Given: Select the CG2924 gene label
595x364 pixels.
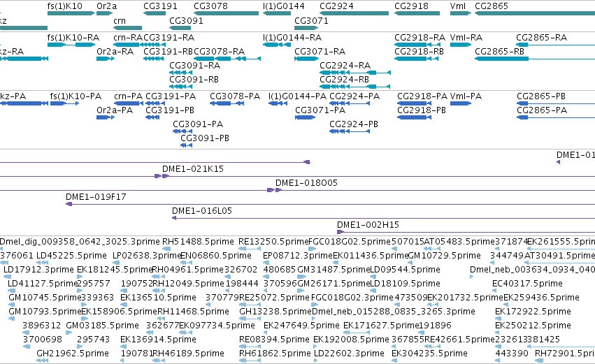Looking at the screenshot, I should [x=336, y=6].
